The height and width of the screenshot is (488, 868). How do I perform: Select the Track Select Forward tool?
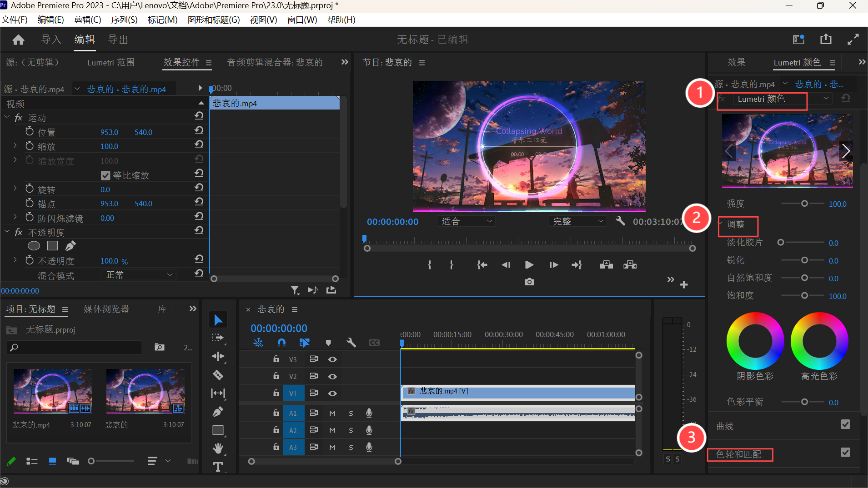[x=218, y=338]
